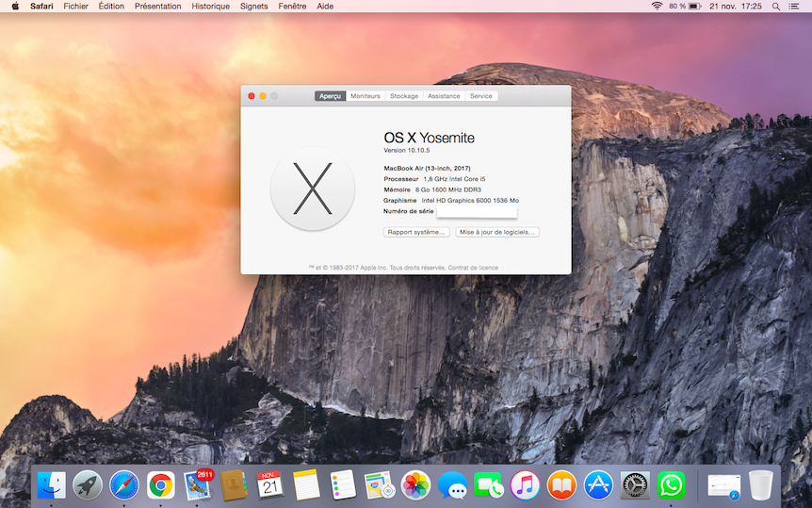Open iTunes music note icon
Image resolution: width=812 pixels, height=508 pixels.
pos(525,485)
